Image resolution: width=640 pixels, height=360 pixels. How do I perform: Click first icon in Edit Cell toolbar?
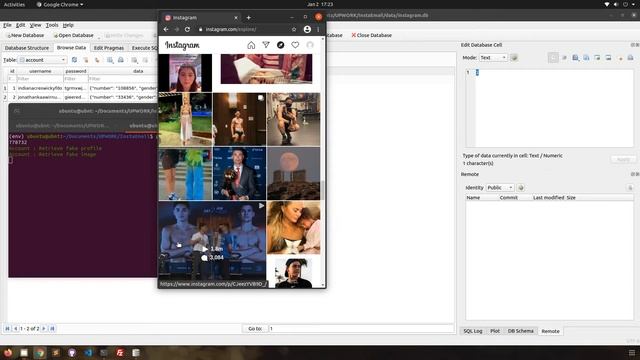click(553, 58)
